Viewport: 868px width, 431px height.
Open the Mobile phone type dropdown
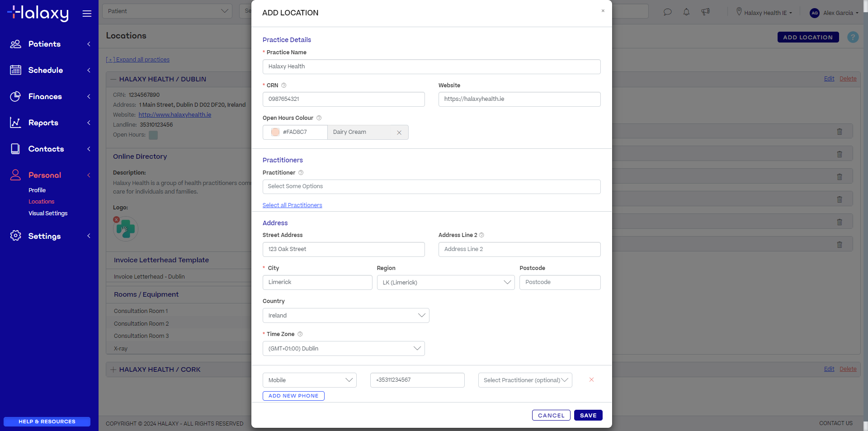pyautogui.click(x=310, y=380)
